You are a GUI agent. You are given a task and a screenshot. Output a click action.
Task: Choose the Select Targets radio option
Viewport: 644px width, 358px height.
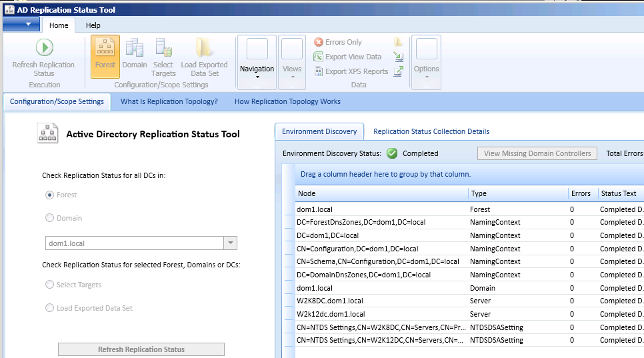click(x=49, y=285)
